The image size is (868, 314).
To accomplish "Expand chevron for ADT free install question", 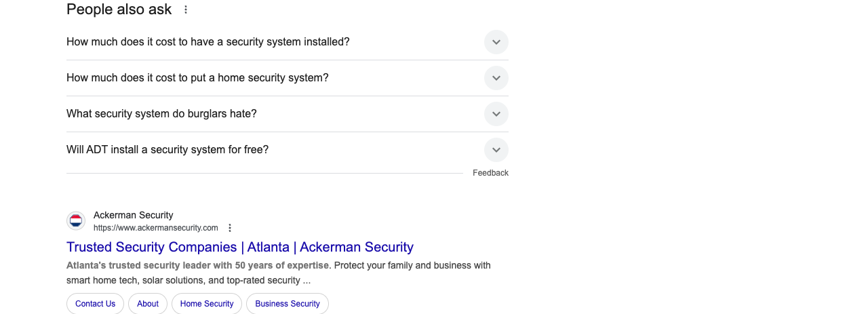I will coord(496,150).
